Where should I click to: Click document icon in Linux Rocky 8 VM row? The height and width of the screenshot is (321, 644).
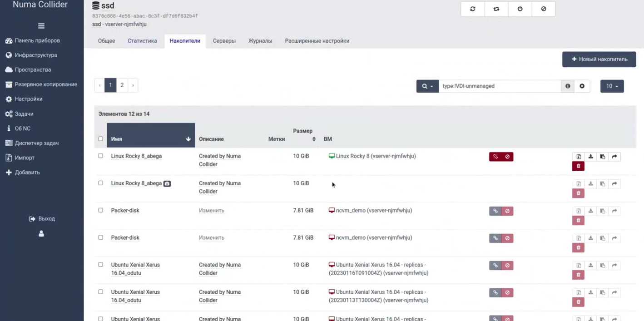point(579,157)
